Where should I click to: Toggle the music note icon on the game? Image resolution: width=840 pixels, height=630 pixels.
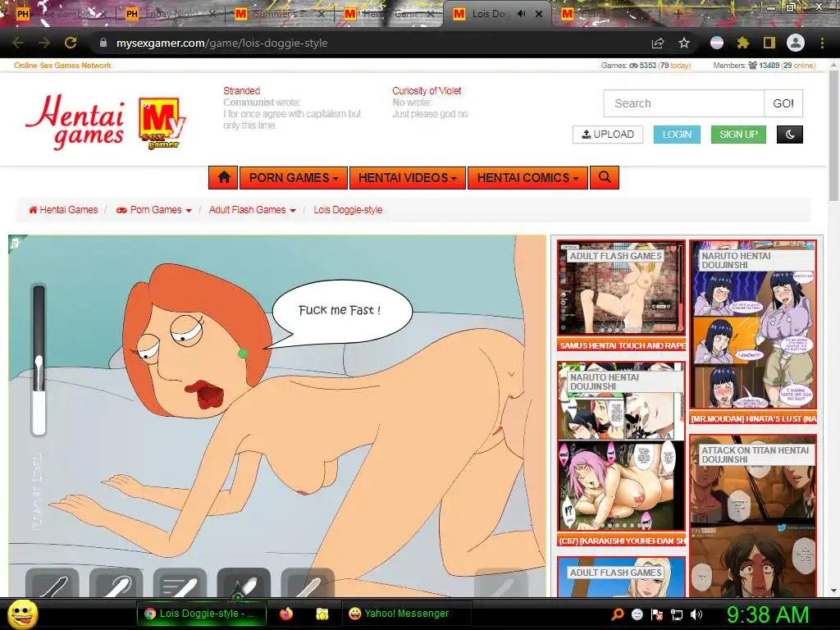(15, 243)
